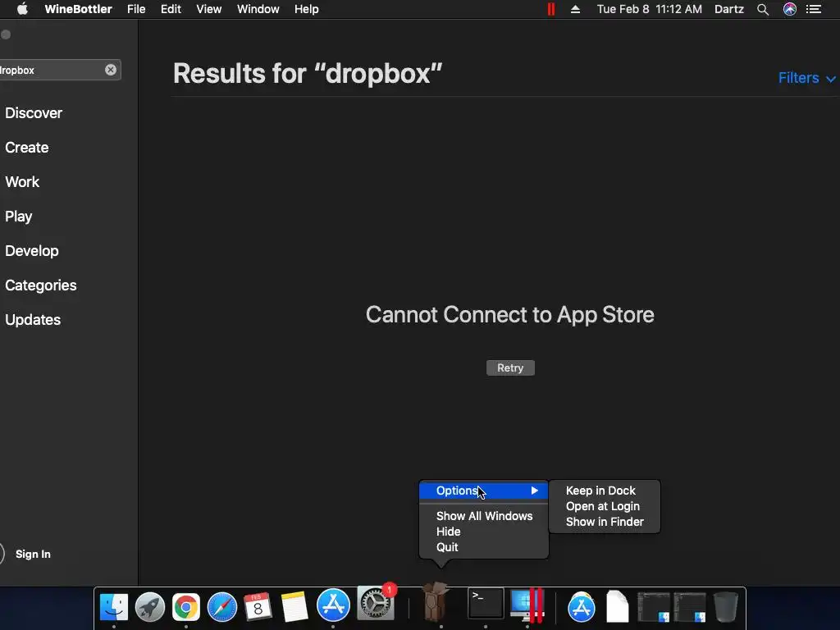The height and width of the screenshot is (630, 840).
Task: Go to Play section
Action: [19, 217]
